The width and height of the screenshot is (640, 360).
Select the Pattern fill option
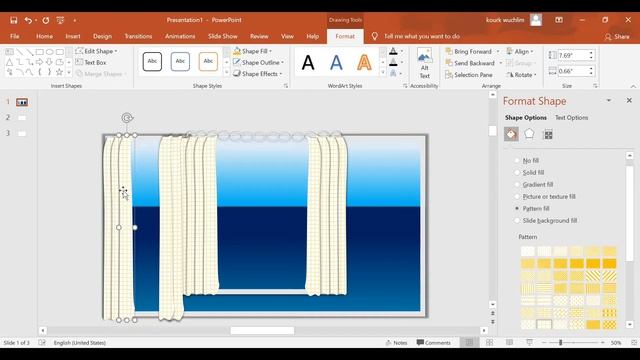pos(531,209)
